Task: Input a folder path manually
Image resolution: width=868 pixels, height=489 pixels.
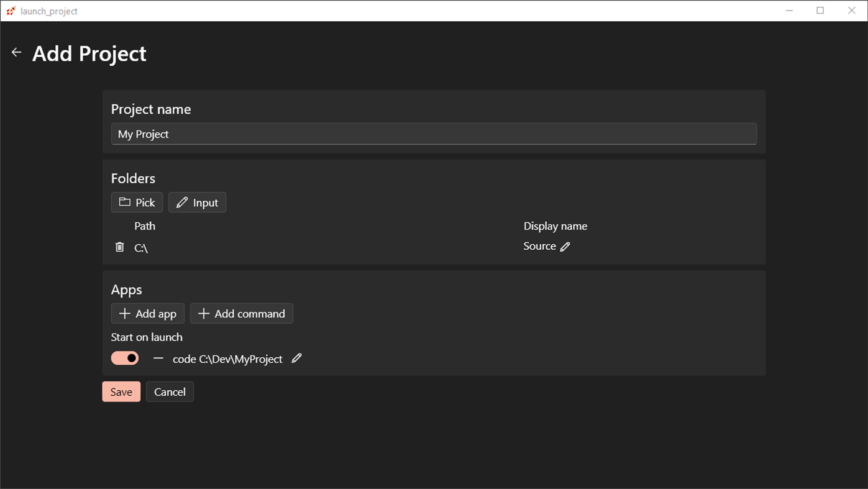Action: pos(197,203)
